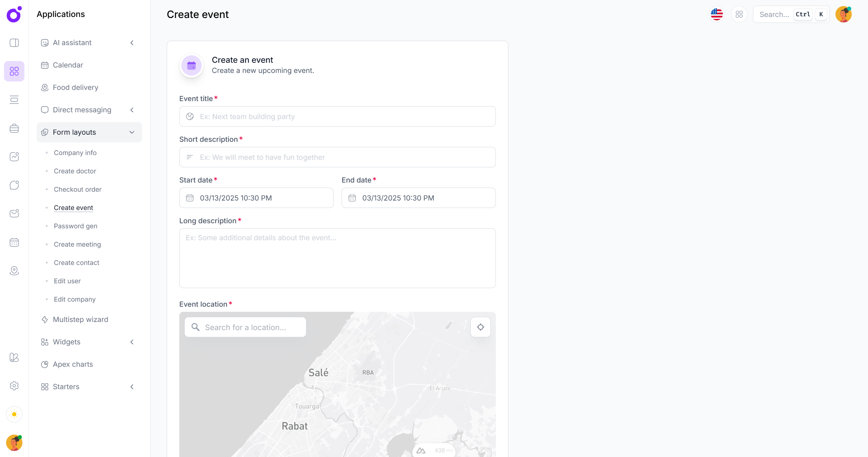Click the Start date calendar icon
Viewport: 868px width, 457px height.
pos(190,198)
